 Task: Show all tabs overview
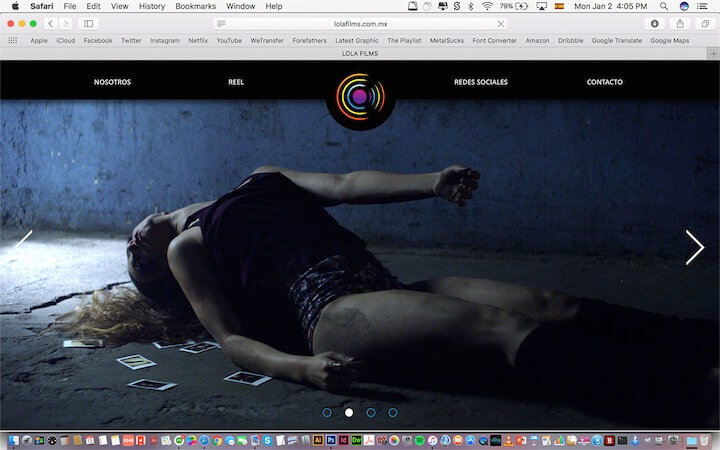coord(705,23)
